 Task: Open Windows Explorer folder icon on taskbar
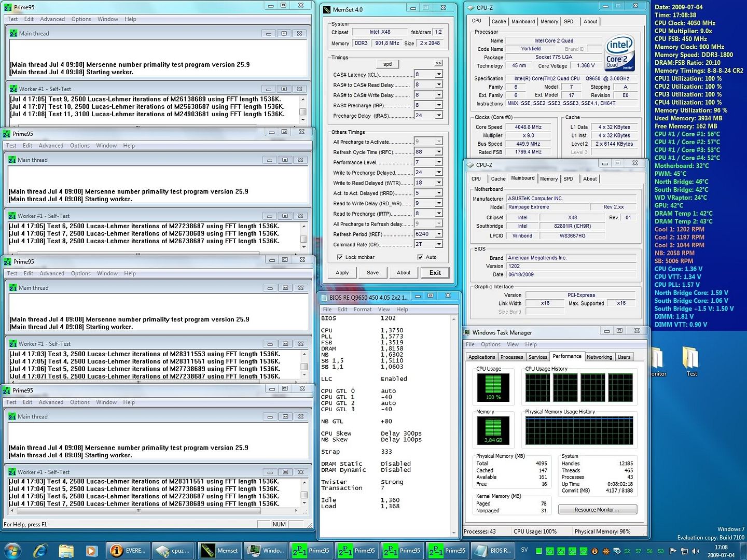[66, 550]
